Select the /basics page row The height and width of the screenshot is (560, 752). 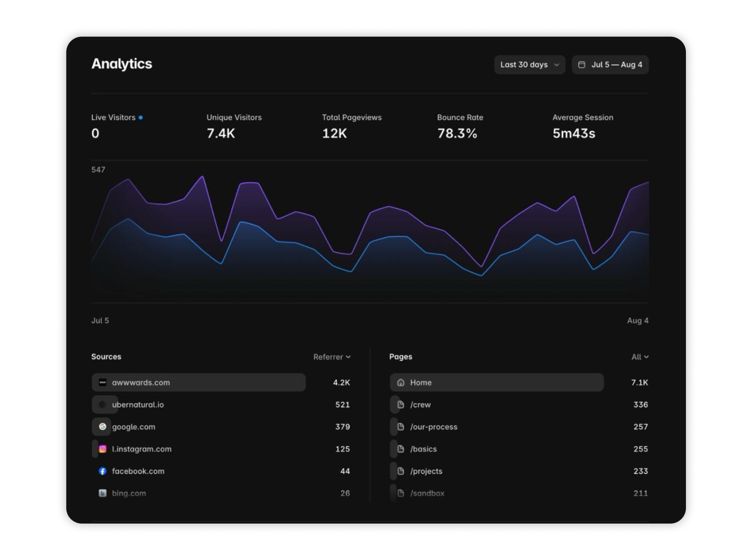pos(519,449)
